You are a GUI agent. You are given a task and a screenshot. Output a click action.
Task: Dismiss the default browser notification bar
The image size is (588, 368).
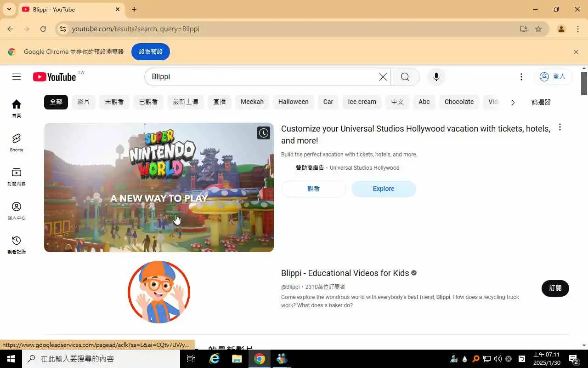point(576,52)
